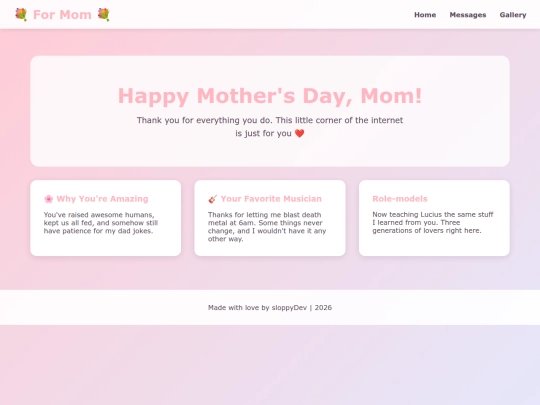Click the Role-models card heading
This screenshot has height=405, width=540.
coord(400,199)
